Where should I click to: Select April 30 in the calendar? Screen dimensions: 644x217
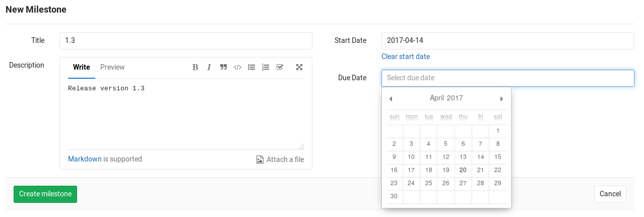tap(394, 196)
